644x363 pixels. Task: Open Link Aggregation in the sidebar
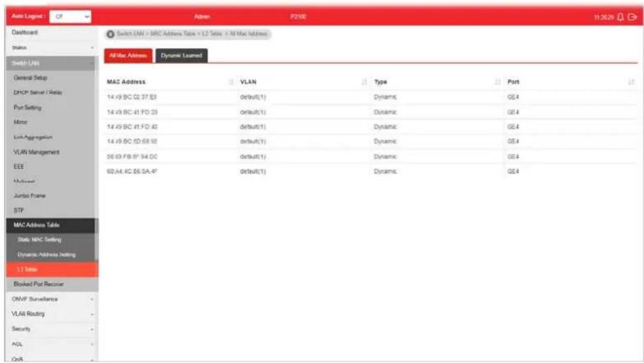click(33, 137)
